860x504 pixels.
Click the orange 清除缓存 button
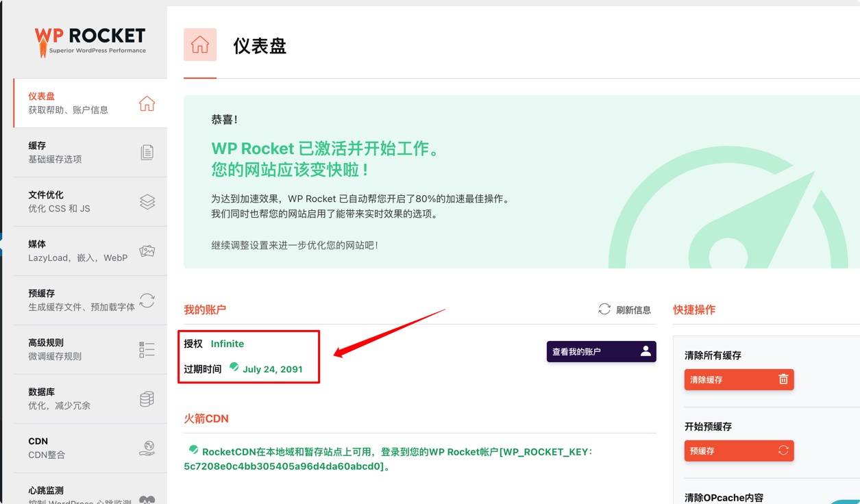(x=739, y=379)
